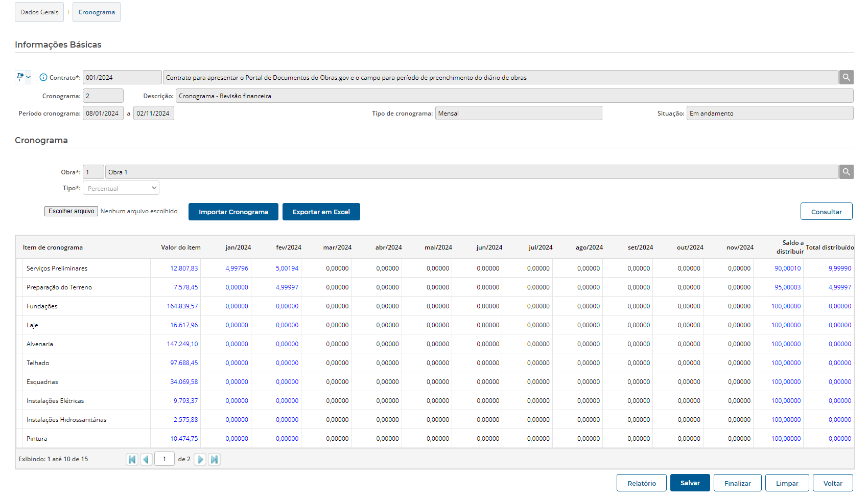Switch to the Dados Gerais tab
The image size is (868, 496).
(39, 12)
